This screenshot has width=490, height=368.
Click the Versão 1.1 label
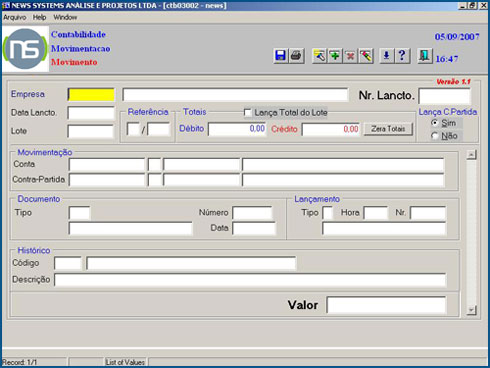453,82
